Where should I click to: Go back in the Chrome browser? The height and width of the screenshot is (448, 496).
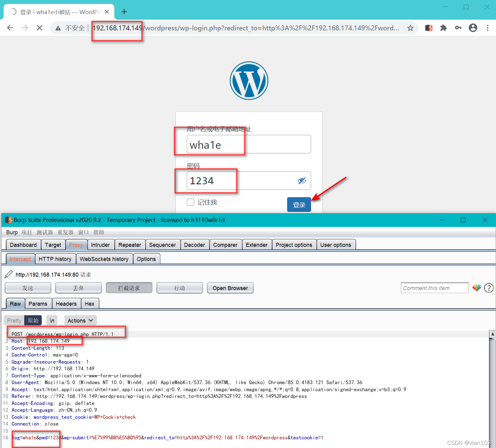[10, 28]
